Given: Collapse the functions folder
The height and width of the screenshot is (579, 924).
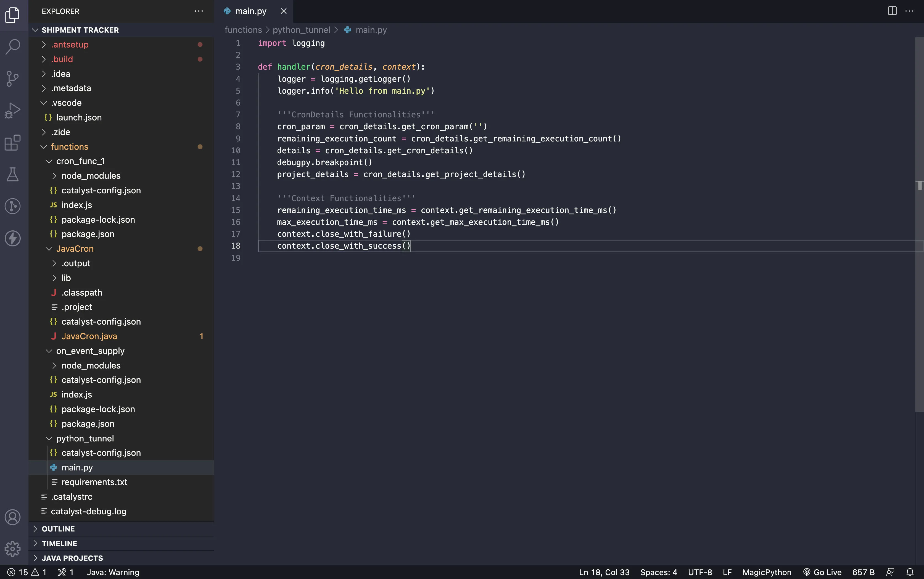Looking at the screenshot, I should tap(121, 147).
